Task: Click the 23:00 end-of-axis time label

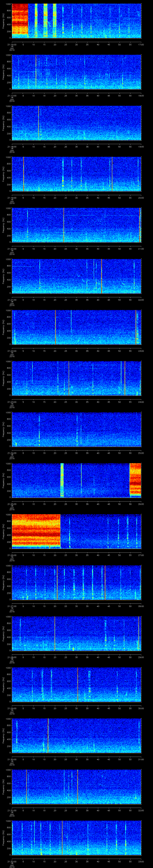Action: point(141,351)
